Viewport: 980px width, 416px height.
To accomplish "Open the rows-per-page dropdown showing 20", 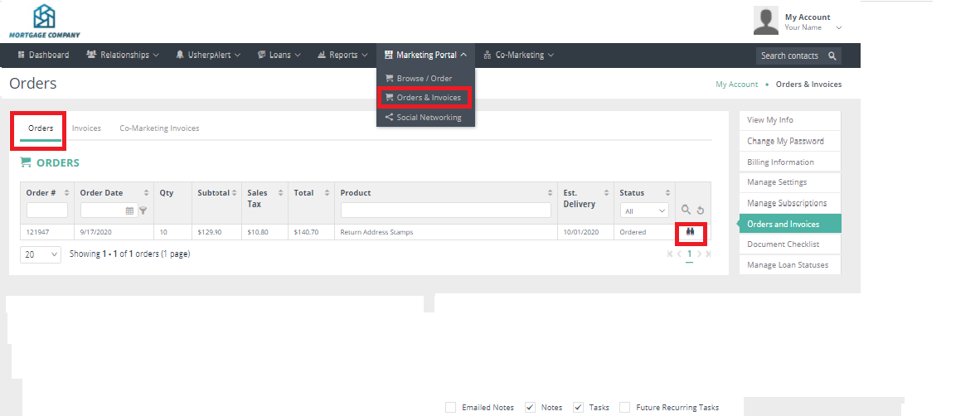I will pos(40,254).
